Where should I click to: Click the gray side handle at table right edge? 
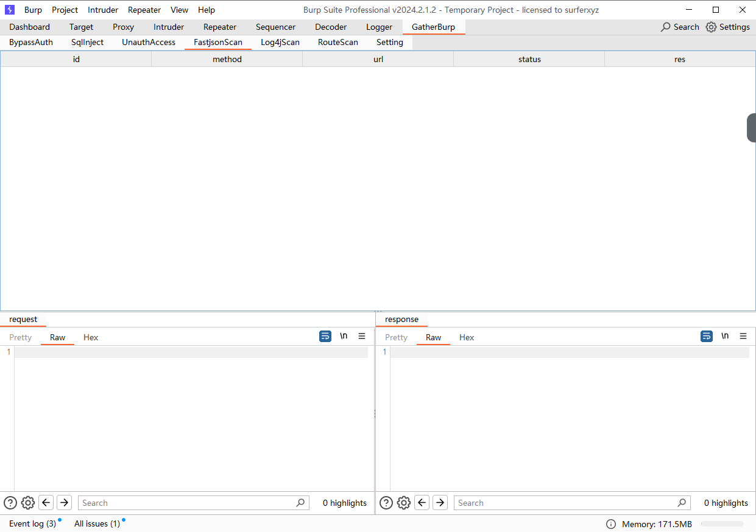752,128
